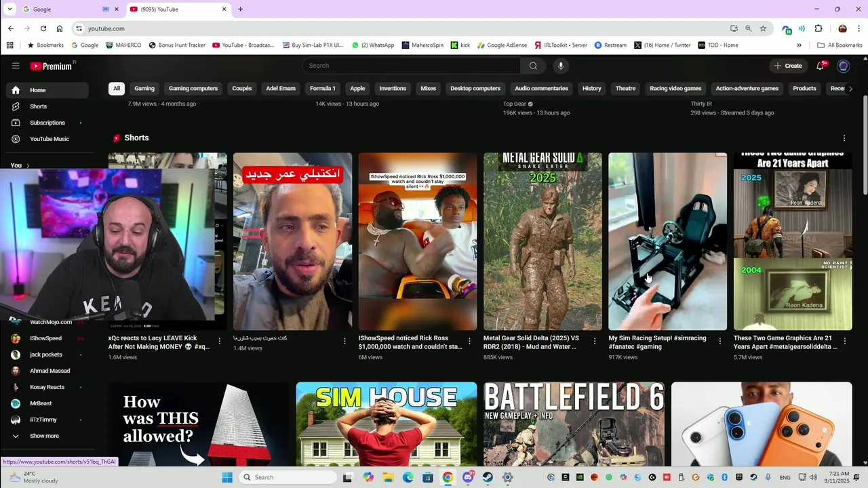The height and width of the screenshot is (488, 868).
Task: Reload the page in Chrome
Action: [43, 28]
